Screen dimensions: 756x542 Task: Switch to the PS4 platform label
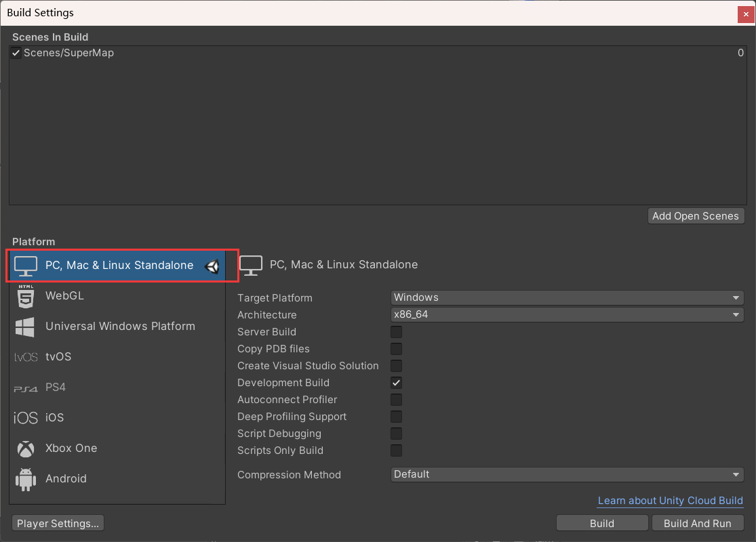[56, 388]
